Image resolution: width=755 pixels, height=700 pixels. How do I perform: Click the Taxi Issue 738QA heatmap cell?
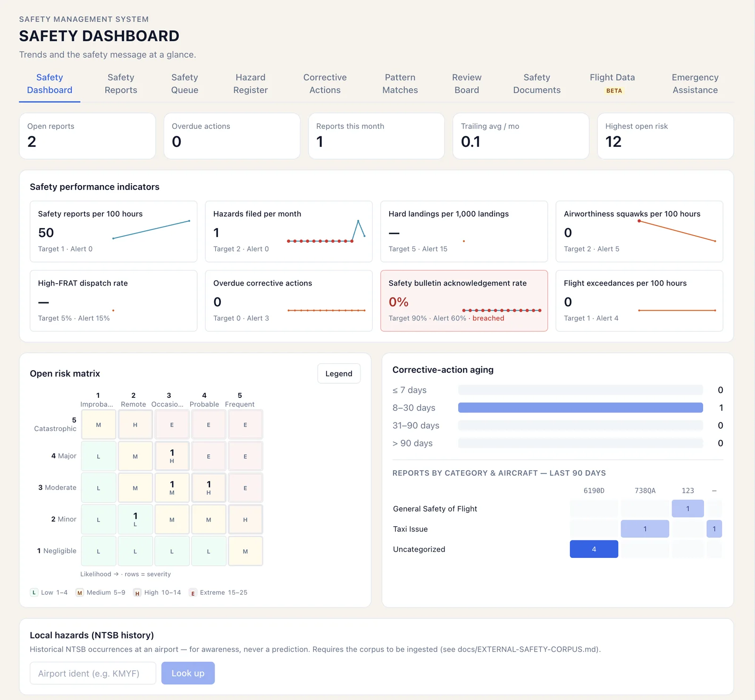(x=645, y=529)
